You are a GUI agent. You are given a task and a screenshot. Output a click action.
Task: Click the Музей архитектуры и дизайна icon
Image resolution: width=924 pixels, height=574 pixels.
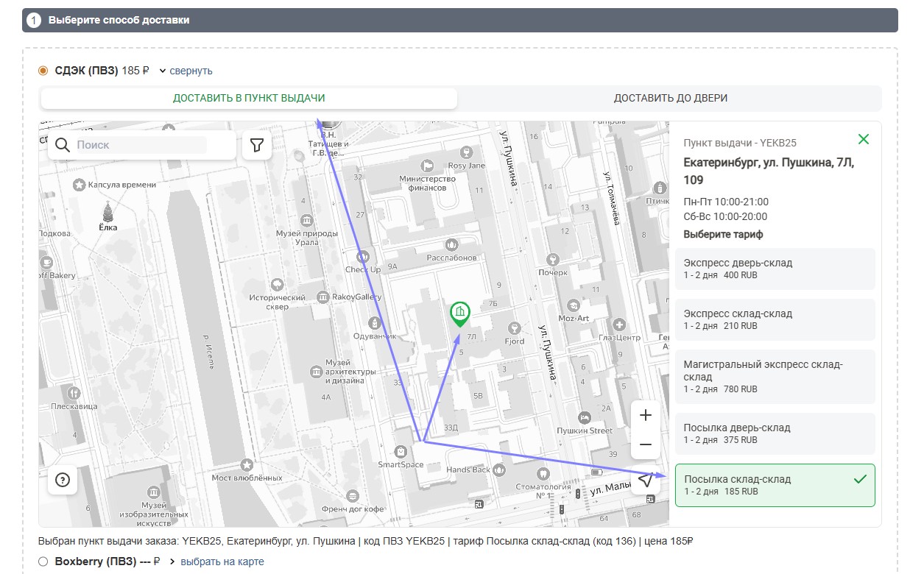point(315,373)
